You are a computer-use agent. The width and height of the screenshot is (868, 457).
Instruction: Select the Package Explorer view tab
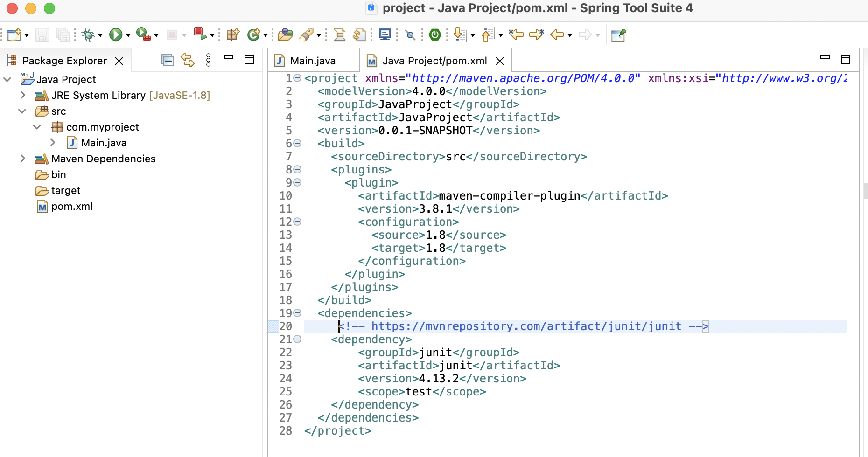pos(64,61)
